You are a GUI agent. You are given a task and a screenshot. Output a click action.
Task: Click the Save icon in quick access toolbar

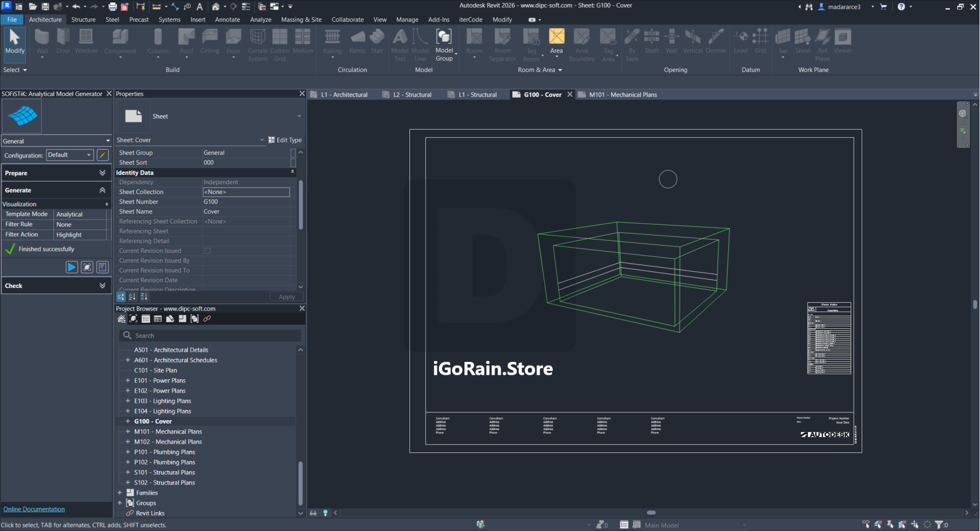45,7
